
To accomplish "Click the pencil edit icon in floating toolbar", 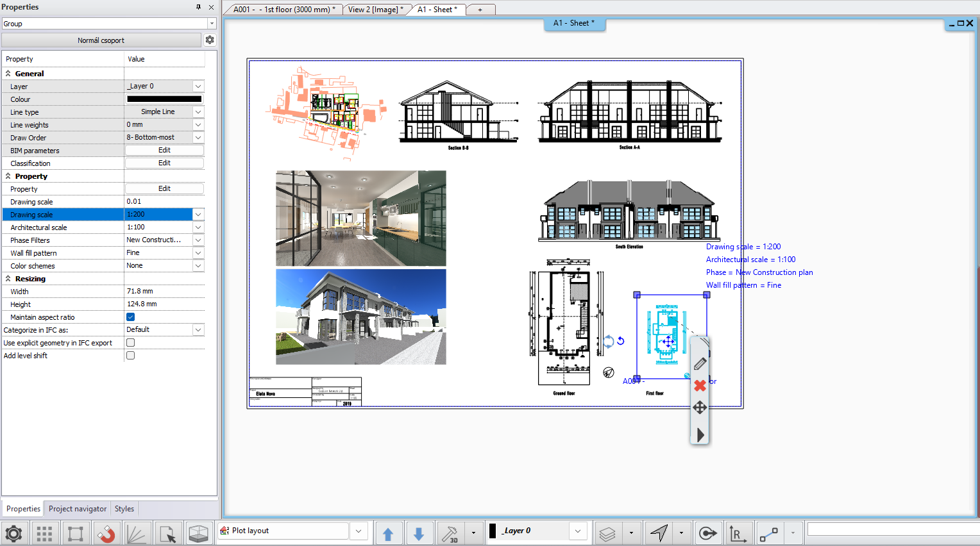I will 700,363.
